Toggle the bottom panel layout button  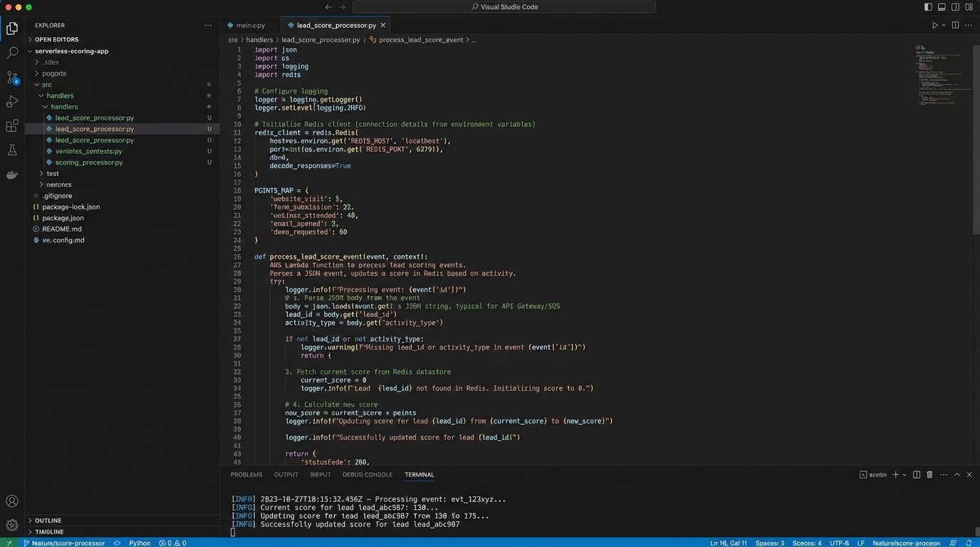942,7
